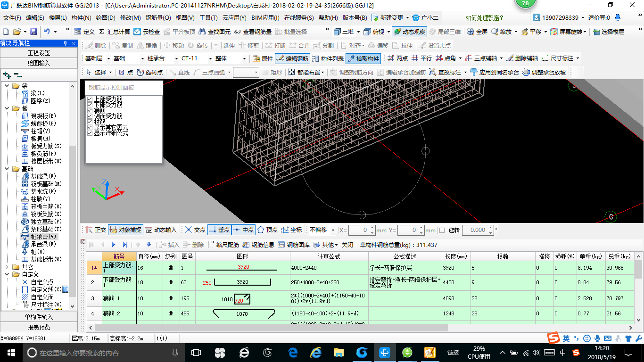Uncheck 上部受力筋 display checkbox
This screenshot has width=644, height=362.
pos(90,99)
